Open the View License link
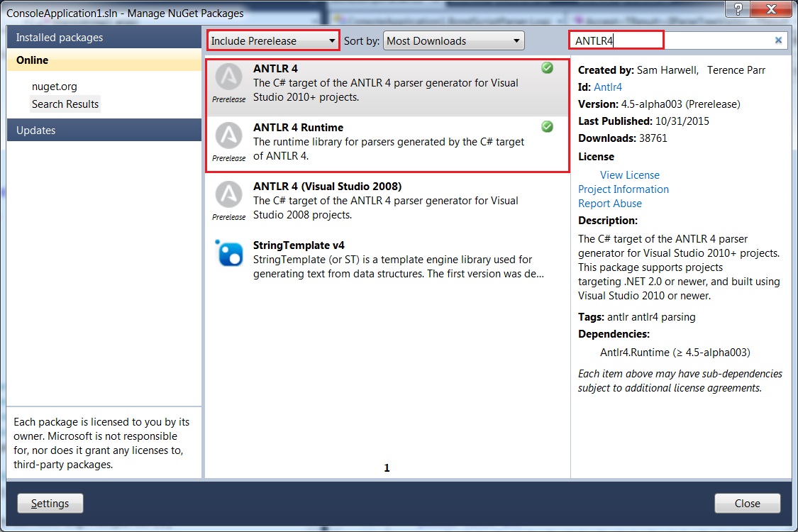This screenshot has height=532, width=798. (630, 175)
